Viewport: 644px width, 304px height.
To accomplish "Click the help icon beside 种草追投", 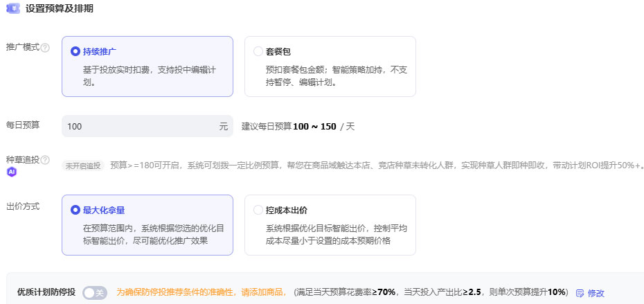I will [45, 160].
